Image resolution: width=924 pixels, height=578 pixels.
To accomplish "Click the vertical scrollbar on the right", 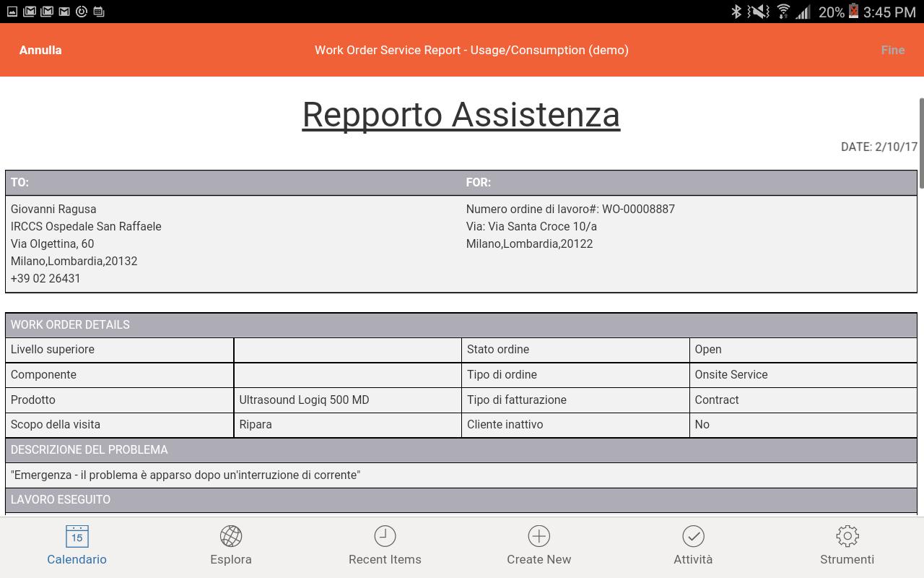I will (x=921, y=143).
